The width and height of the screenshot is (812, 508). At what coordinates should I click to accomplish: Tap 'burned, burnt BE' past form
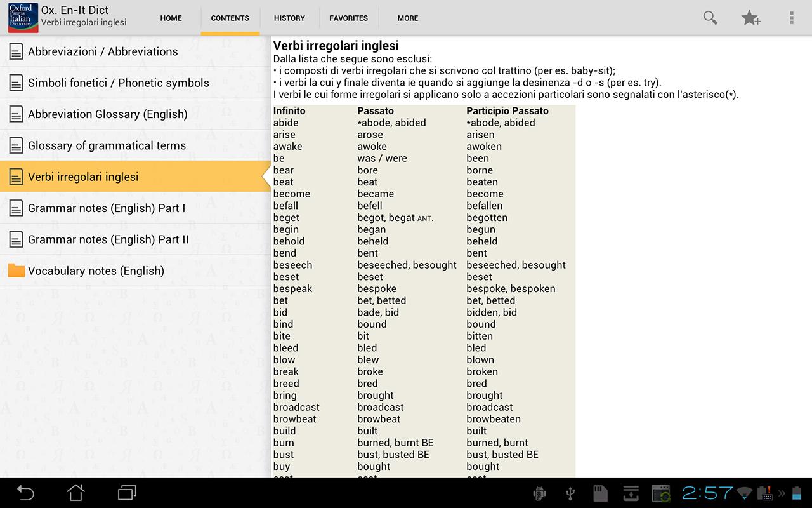pos(395,443)
